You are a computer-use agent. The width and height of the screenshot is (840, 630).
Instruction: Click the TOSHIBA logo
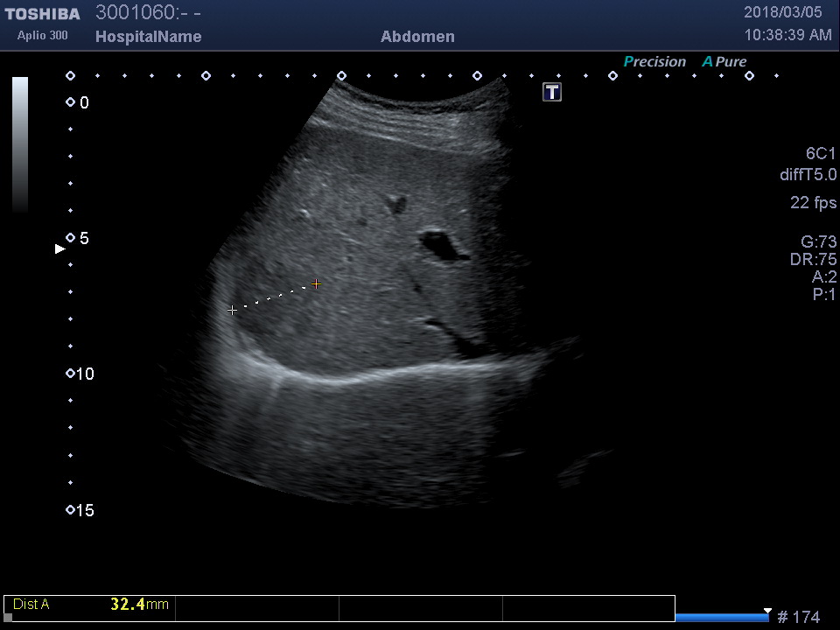click(43, 14)
